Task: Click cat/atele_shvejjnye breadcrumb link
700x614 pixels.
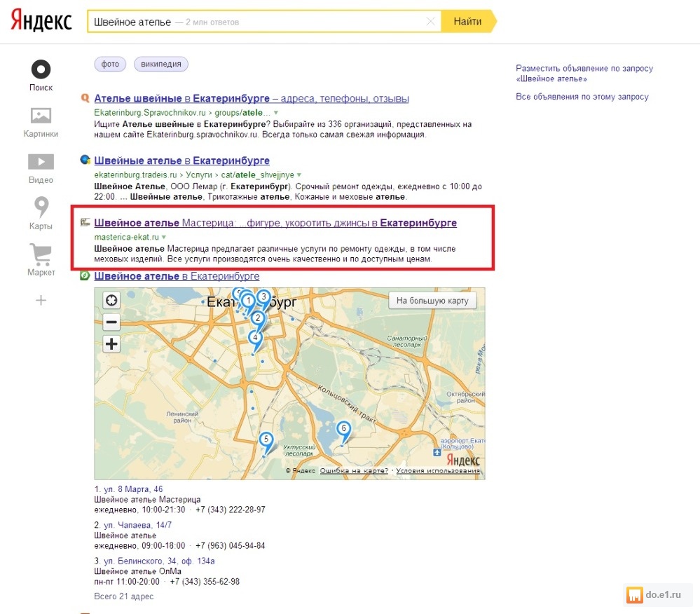Action: (258, 175)
